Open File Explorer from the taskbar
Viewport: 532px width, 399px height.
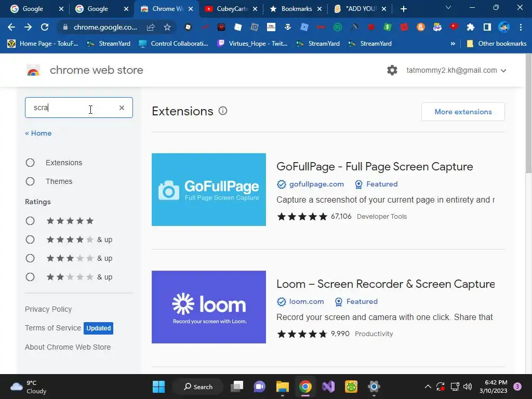tap(282, 387)
